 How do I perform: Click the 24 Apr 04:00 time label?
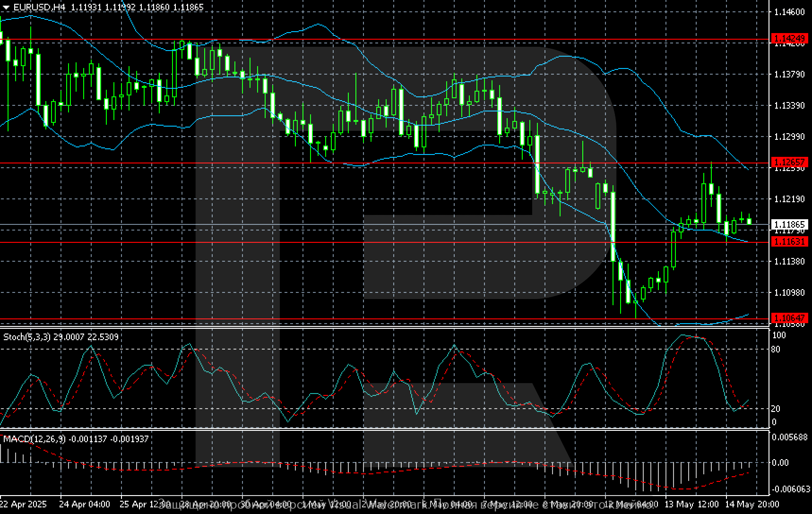pos(86,504)
